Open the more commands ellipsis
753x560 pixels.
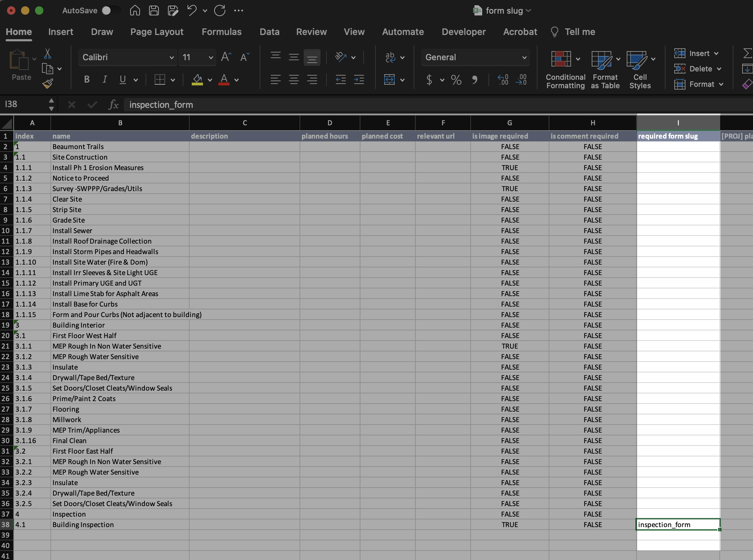(x=239, y=10)
